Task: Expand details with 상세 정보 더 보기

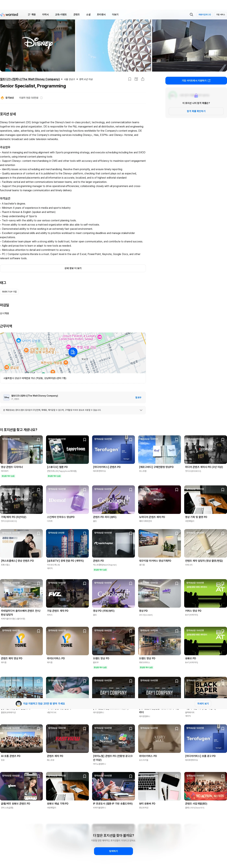Action: tap(73, 268)
